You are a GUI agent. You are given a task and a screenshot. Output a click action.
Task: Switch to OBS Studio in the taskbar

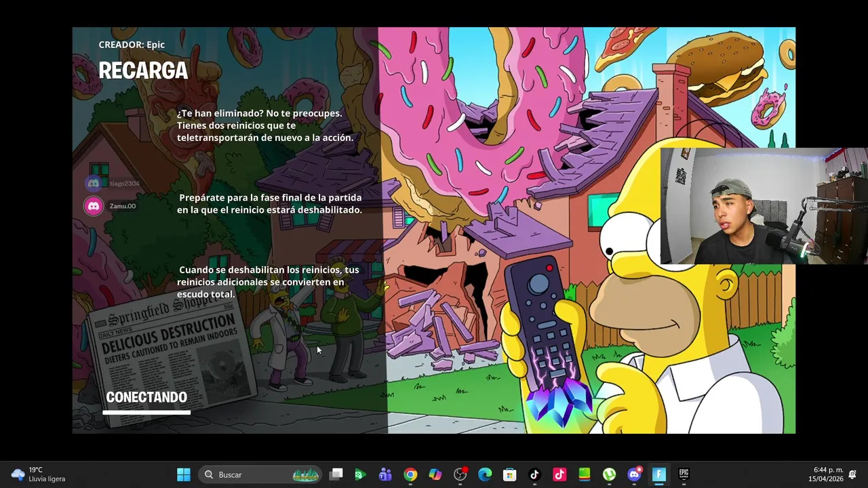(460, 474)
